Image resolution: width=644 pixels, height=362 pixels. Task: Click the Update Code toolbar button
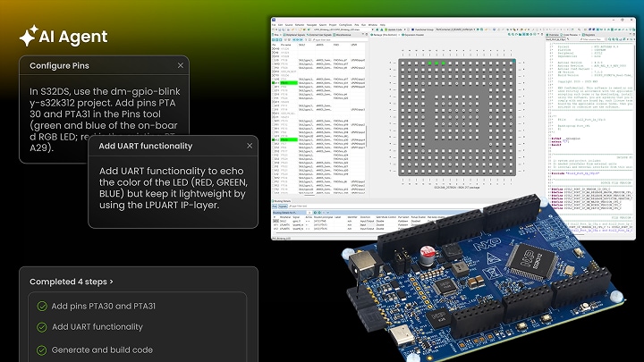click(x=392, y=29)
